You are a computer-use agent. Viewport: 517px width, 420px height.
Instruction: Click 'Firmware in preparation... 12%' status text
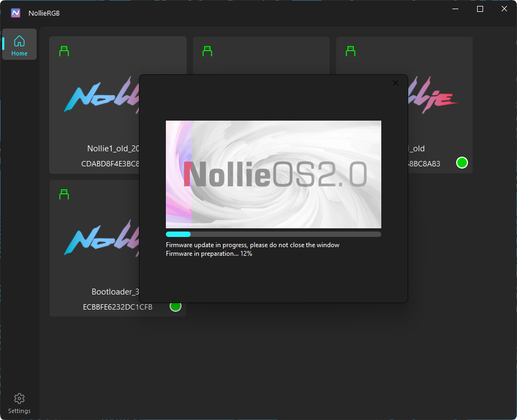pos(209,254)
